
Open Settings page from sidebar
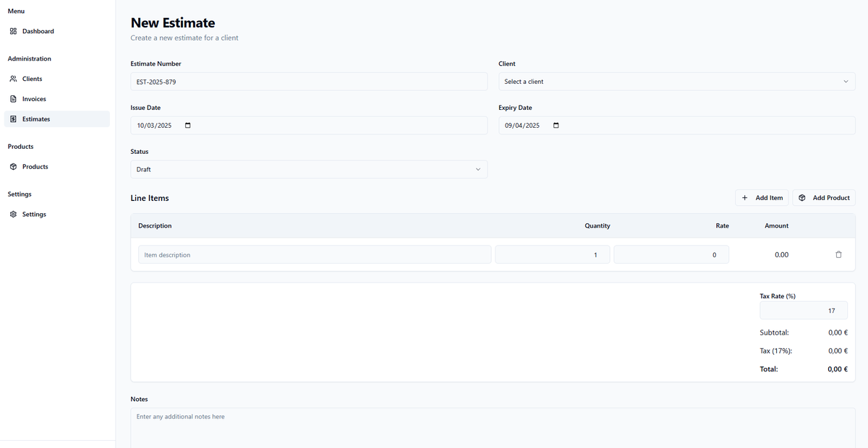57,215
